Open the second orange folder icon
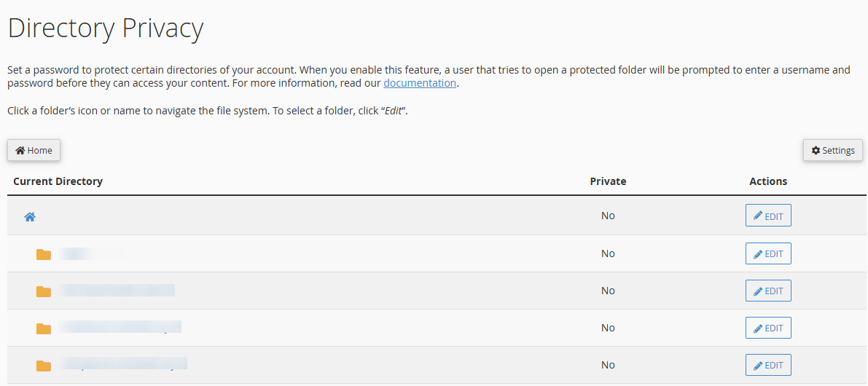This screenshot has height=386, width=868. tap(44, 291)
